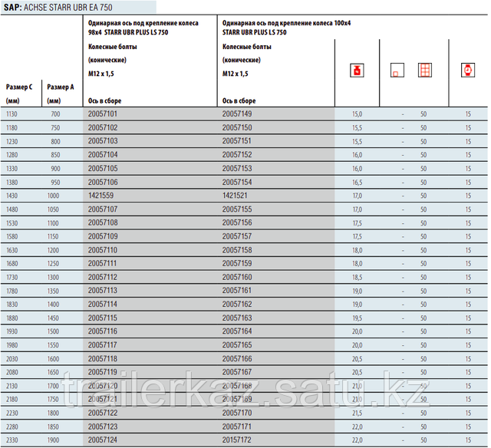Viewport: 491px width, 448px height.
Task: Click part number 20057111
Action: pyautogui.click(x=102, y=264)
